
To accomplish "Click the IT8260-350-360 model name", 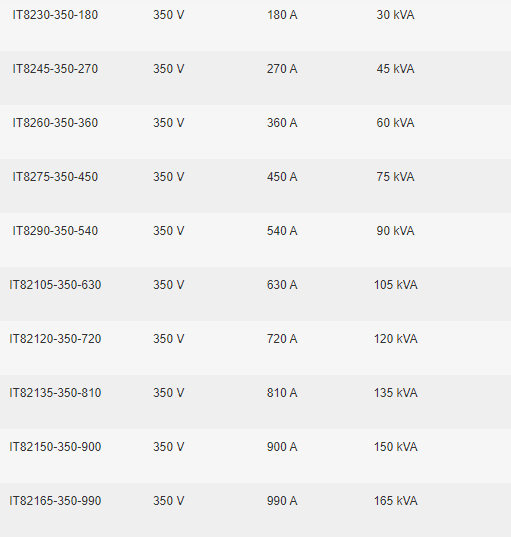I will coord(55,123).
